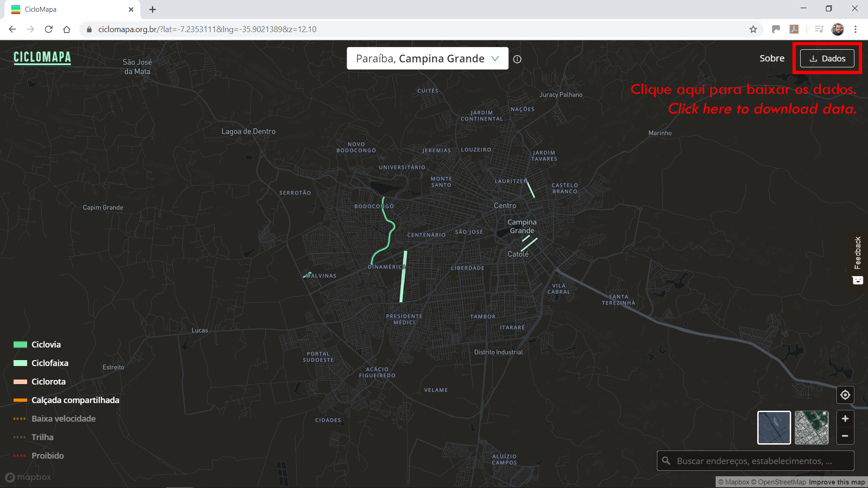Open the Sobre page
Screen dimensions: 868x488
772,58
